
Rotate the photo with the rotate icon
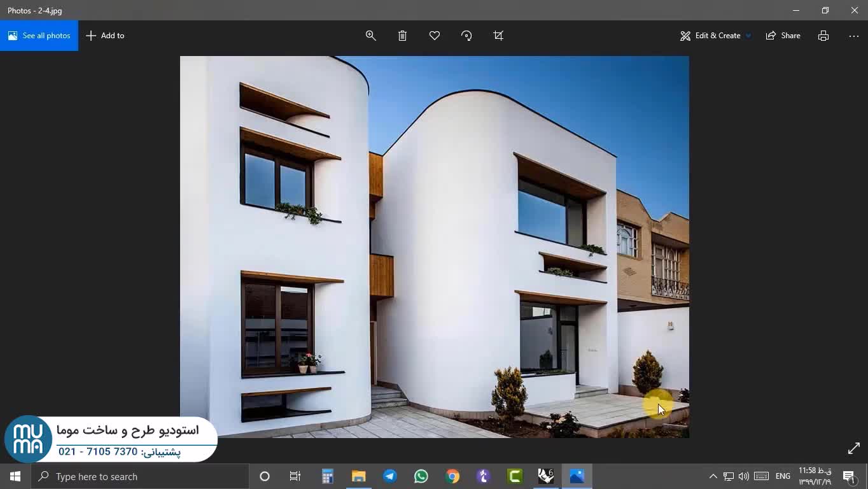(466, 36)
